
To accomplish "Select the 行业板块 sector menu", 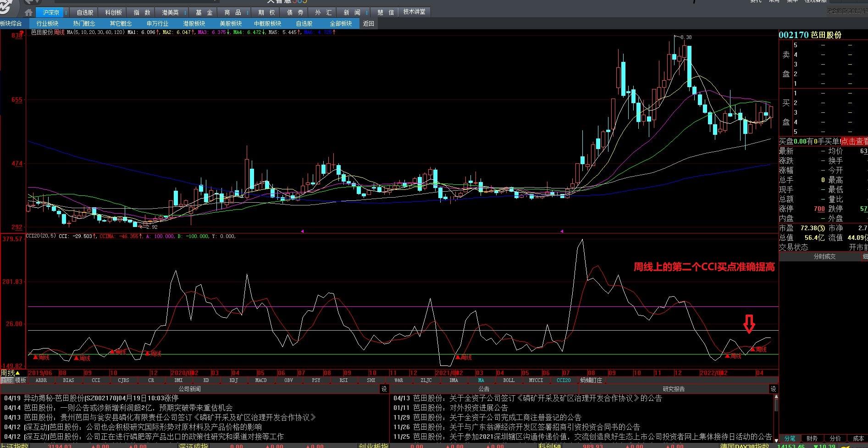I will [47, 23].
